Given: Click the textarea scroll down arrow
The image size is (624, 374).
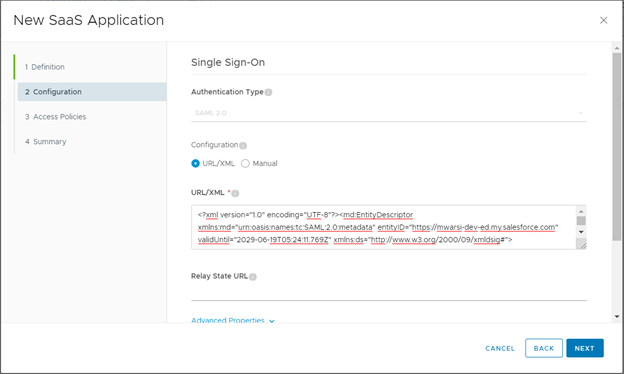Looking at the screenshot, I should 581,232.
